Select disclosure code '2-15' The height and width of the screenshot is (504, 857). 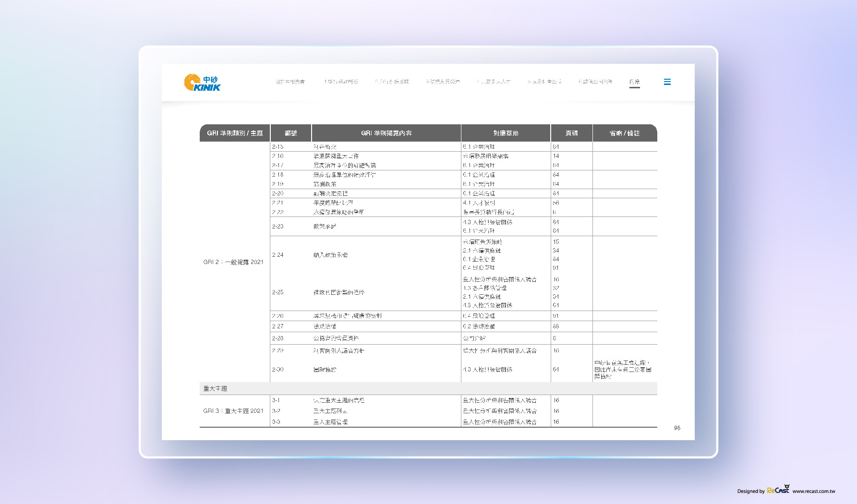coord(278,147)
